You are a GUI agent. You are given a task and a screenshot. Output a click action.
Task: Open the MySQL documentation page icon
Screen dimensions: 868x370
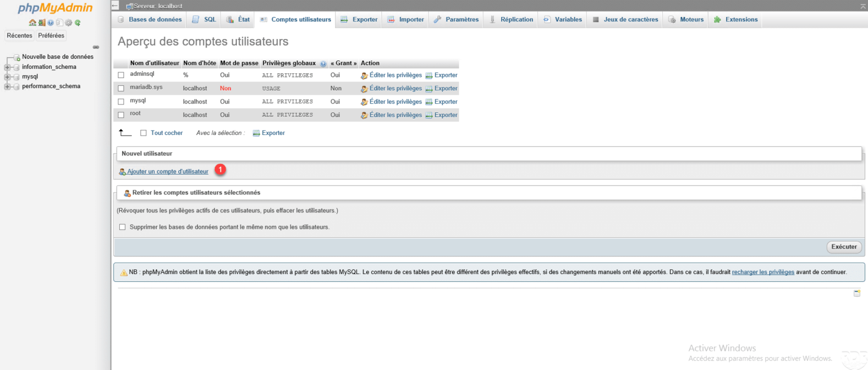tap(59, 23)
